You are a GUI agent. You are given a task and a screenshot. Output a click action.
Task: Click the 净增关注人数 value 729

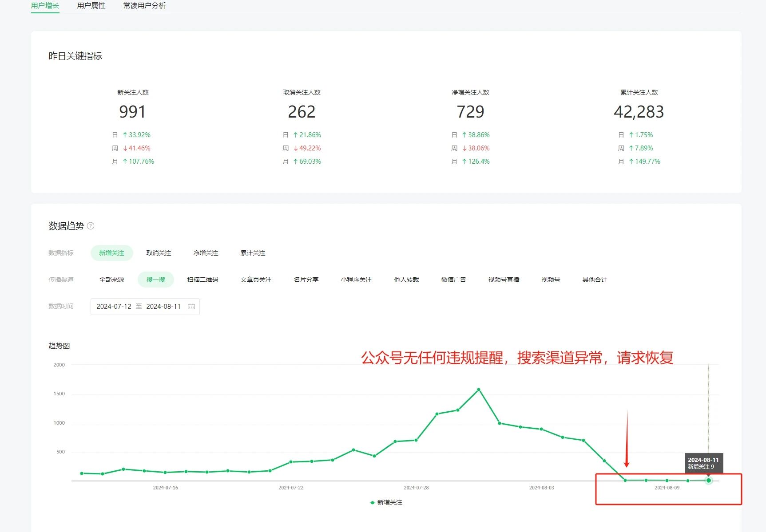470,112
